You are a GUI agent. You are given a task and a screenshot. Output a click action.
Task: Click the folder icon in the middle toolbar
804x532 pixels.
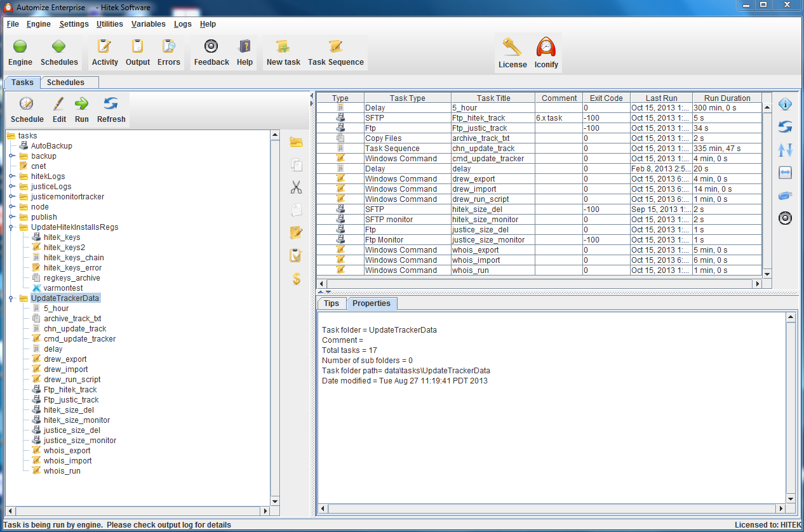pyautogui.click(x=296, y=142)
